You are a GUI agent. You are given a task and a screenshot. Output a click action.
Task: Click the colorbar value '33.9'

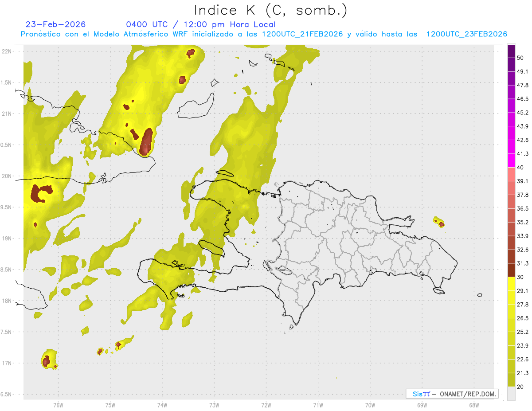tap(523, 236)
